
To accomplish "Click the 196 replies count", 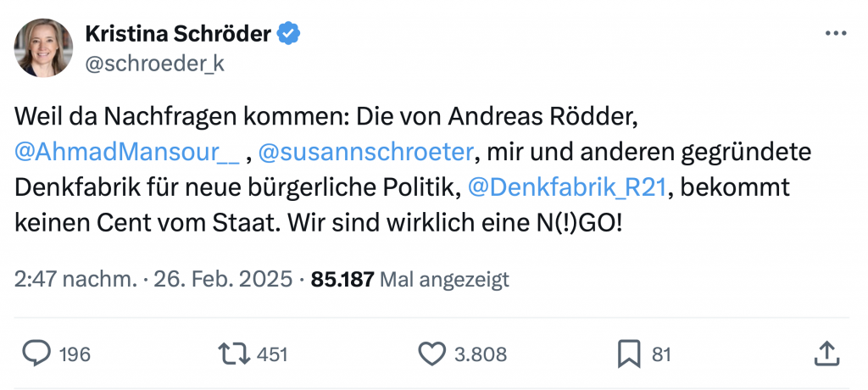I will (x=75, y=354).
